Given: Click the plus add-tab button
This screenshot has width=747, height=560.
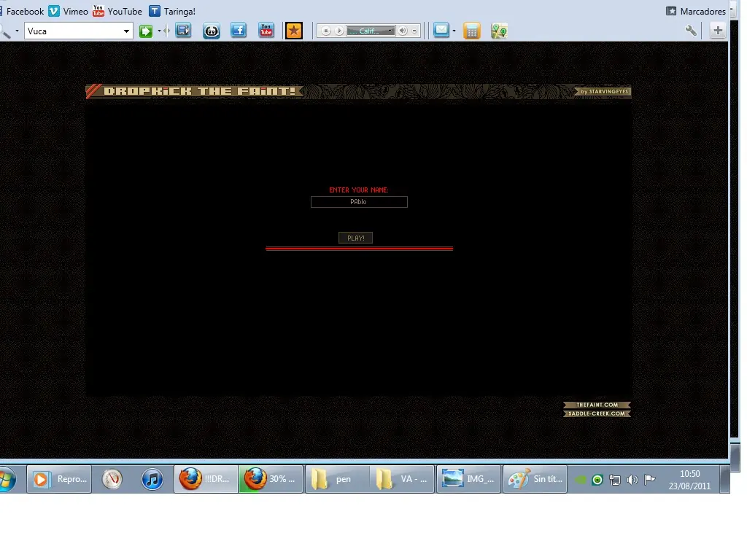Looking at the screenshot, I should click(x=718, y=31).
